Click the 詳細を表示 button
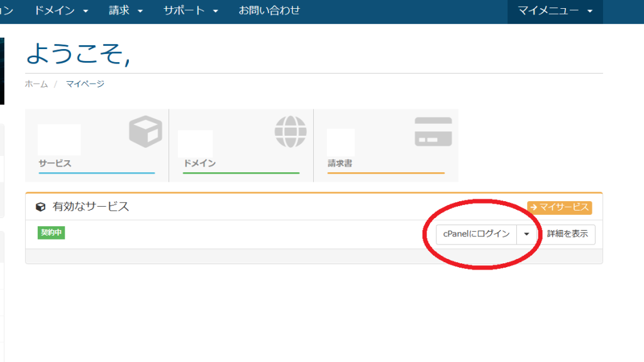 pos(567,234)
